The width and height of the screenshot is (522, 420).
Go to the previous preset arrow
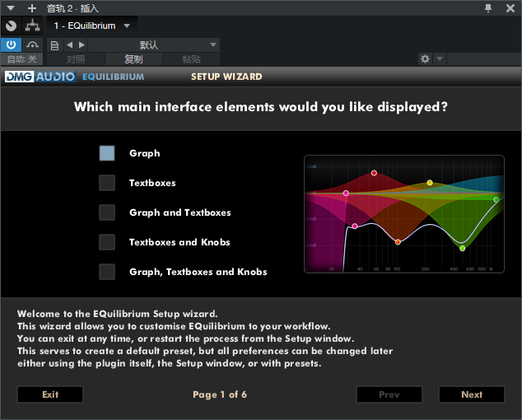tap(69, 44)
